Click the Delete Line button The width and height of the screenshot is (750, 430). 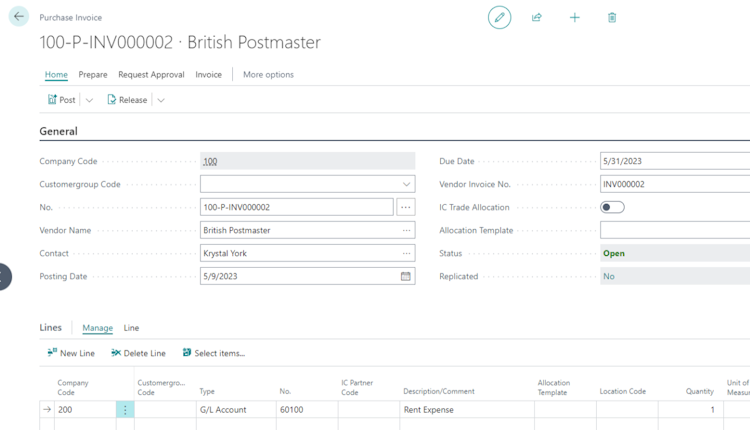click(x=138, y=353)
